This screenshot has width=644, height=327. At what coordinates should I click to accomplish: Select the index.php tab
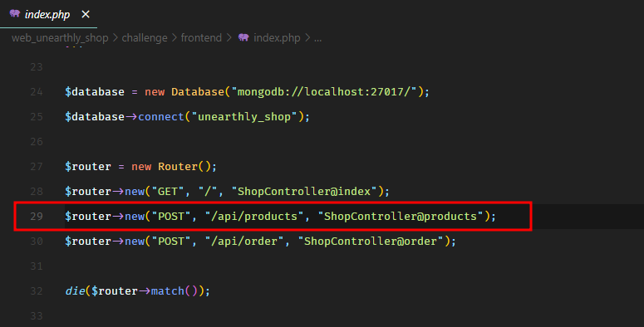point(48,14)
